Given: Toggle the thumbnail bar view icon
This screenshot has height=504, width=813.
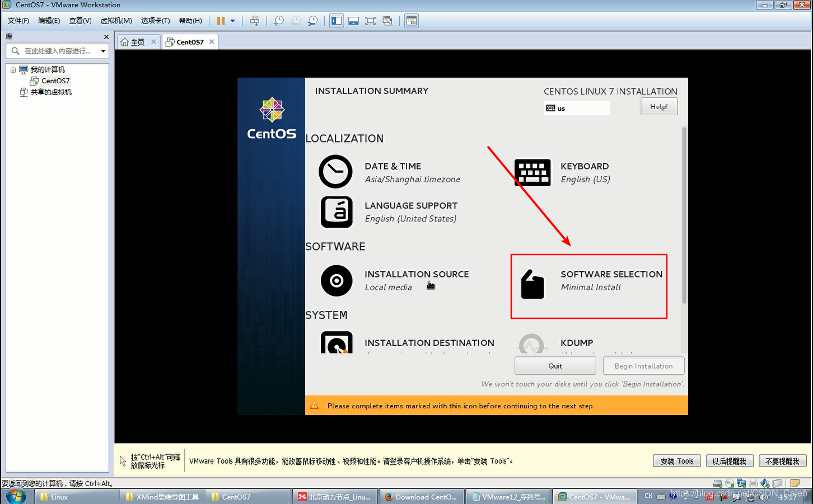Looking at the screenshot, I should (353, 21).
